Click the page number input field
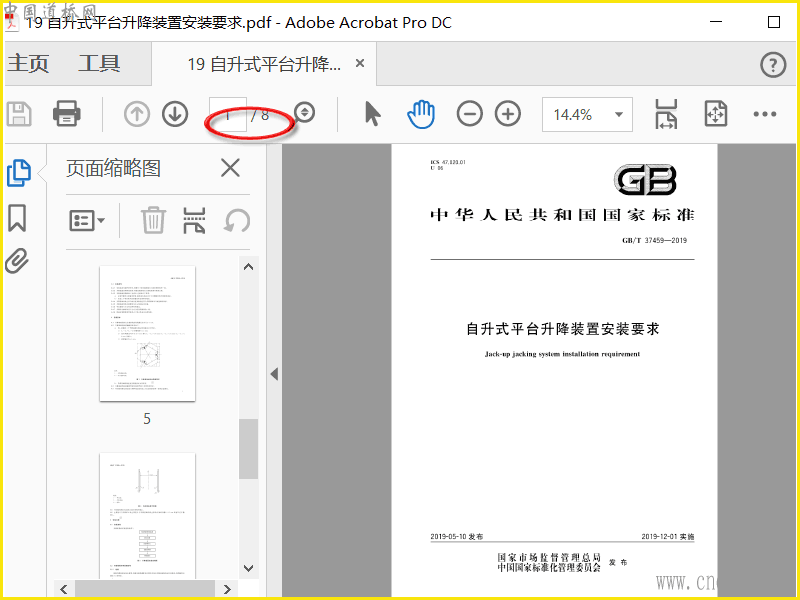Image resolution: width=800 pixels, height=600 pixels. [228, 115]
